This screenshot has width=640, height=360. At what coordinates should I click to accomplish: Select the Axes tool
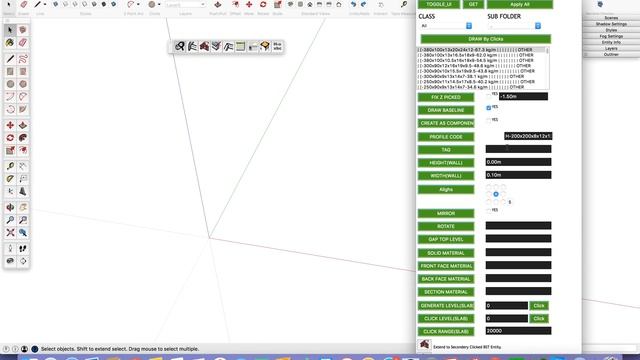click(10, 191)
